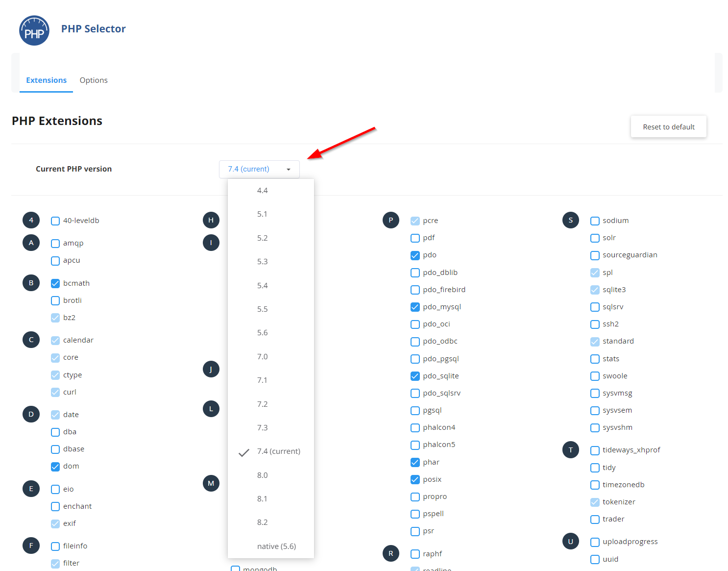Click the letter P section badge
728x571 pixels.
tap(390, 220)
